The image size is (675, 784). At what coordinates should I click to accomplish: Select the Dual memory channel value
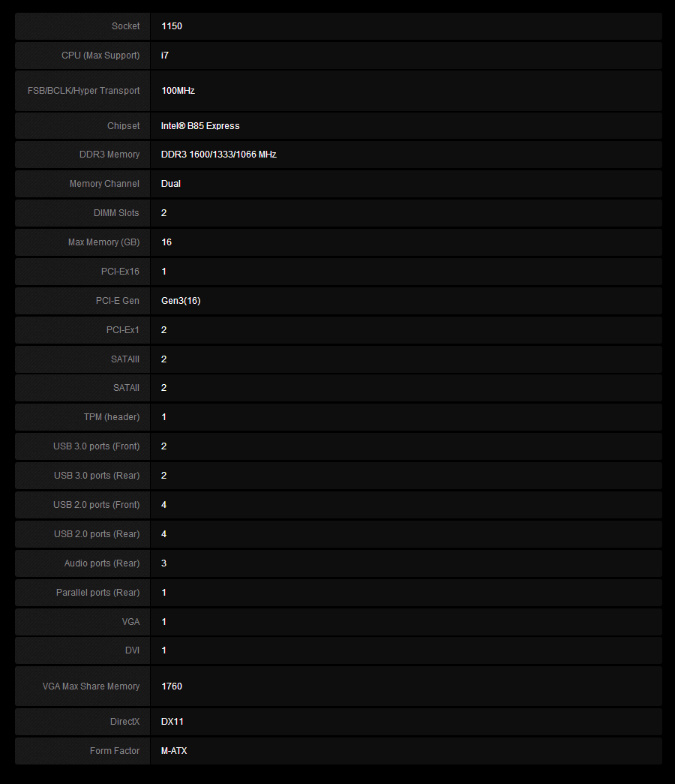click(x=171, y=184)
